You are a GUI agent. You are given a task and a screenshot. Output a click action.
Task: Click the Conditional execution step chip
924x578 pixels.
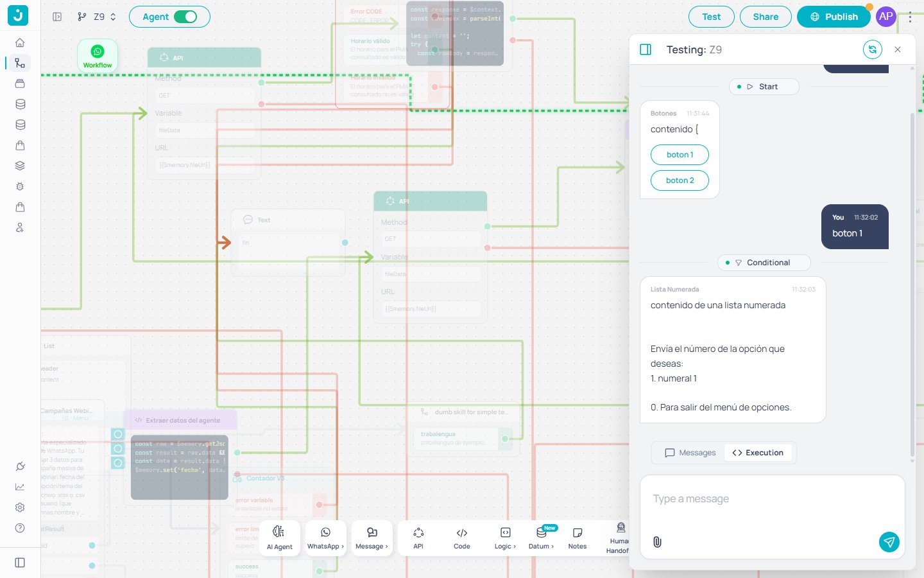pyautogui.click(x=764, y=263)
